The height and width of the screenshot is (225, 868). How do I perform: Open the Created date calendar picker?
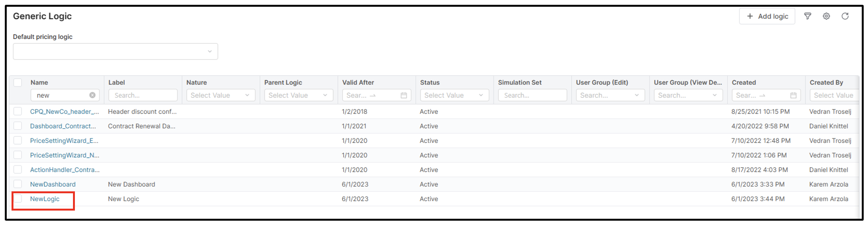[x=794, y=95]
